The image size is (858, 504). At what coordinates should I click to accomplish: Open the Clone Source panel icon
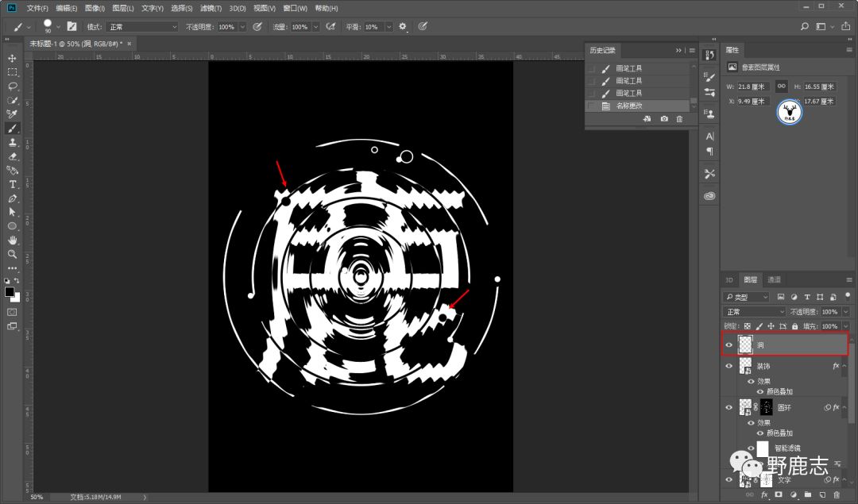(x=709, y=113)
